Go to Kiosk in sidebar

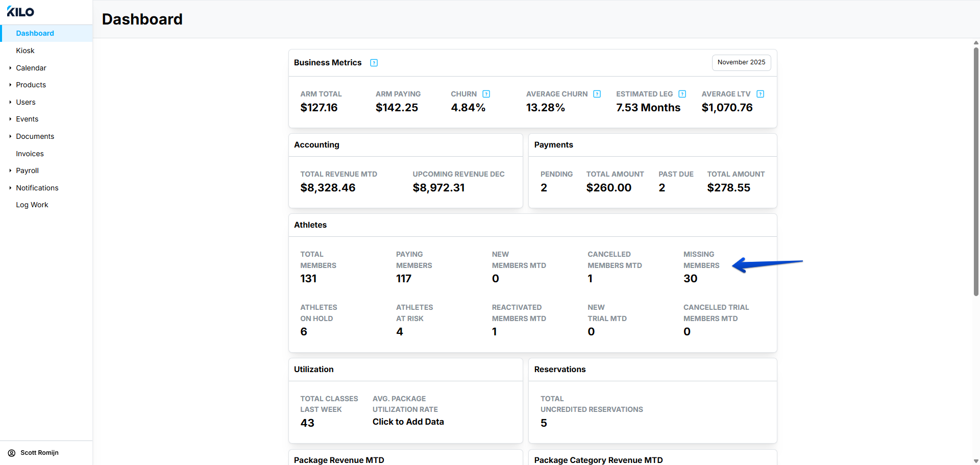(x=25, y=51)
